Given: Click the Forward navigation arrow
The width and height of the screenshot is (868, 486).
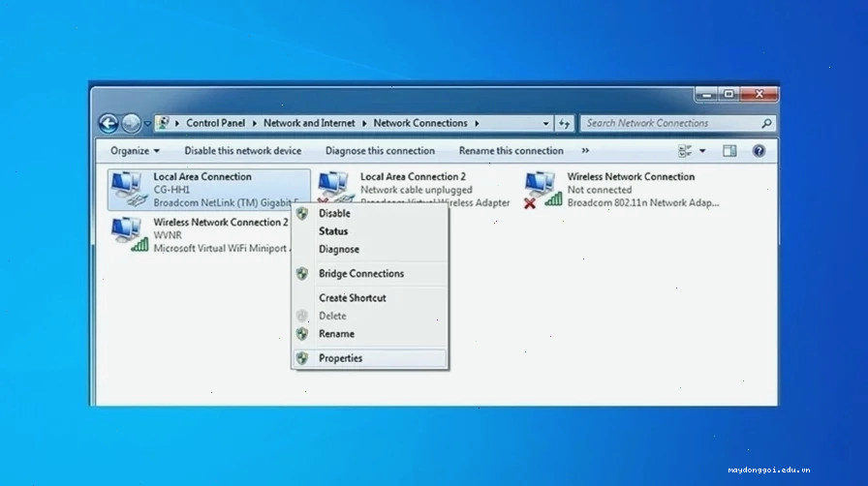Looking at the screenshot, I should click(x=131, y=124).
